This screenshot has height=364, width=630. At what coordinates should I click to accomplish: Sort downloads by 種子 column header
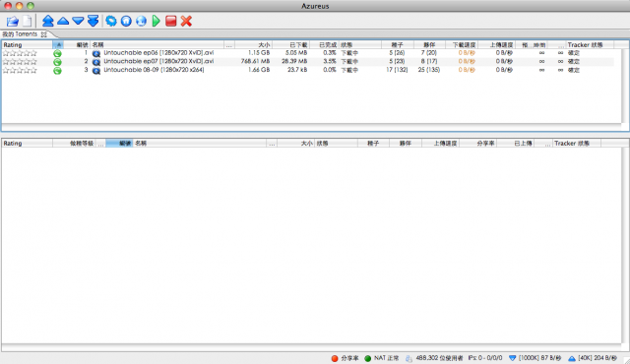pos(398,44)
